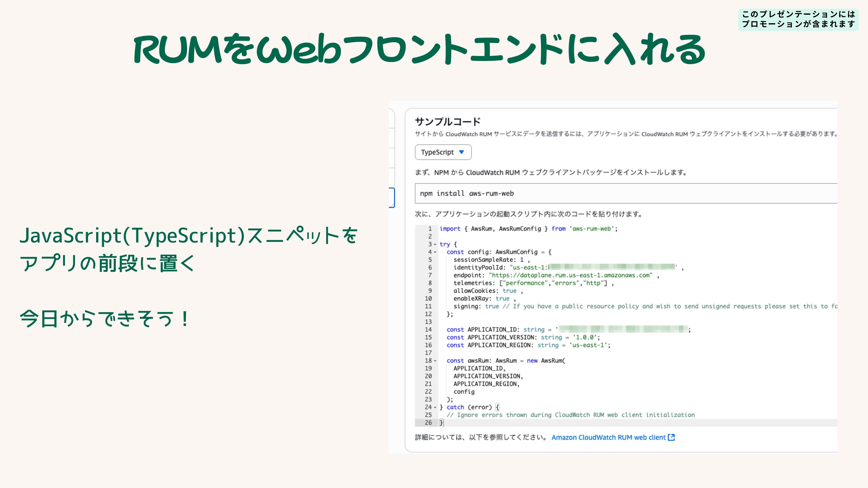Click the APPLICATION_ID, argument on line 19
The width and height of the screenshot is (868, 488).
tap(479, 368)
